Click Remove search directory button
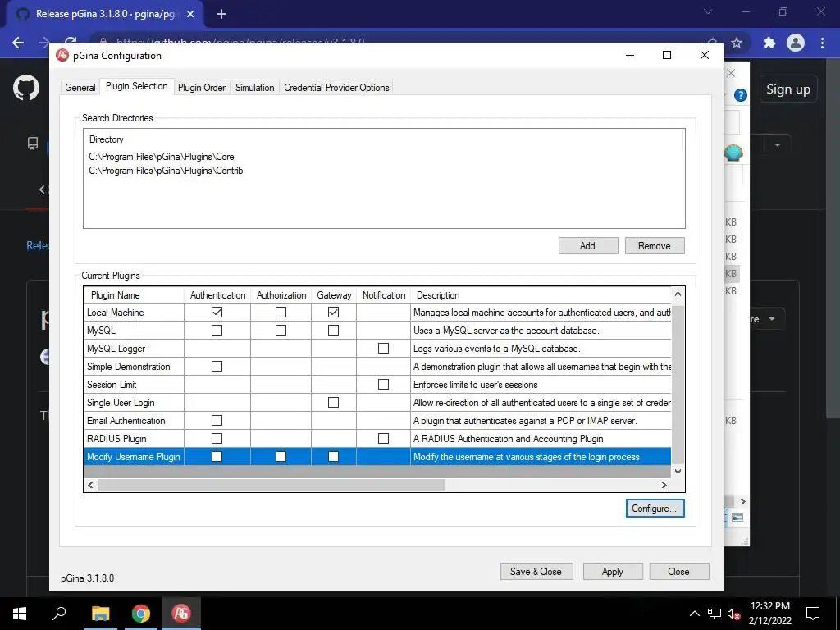Image resolution: width=840 pixels, height=630 pixels. (654, 246)
